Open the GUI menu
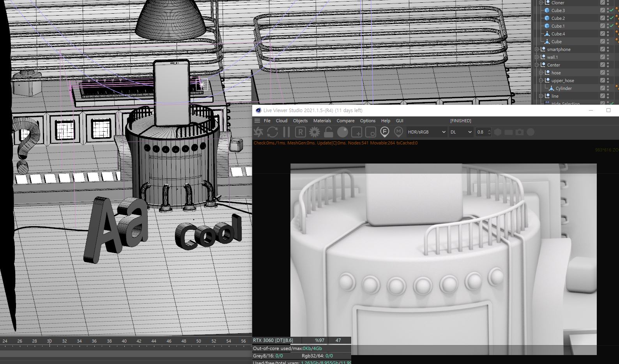Screen dimensions: 619x364 coord(400,121)
